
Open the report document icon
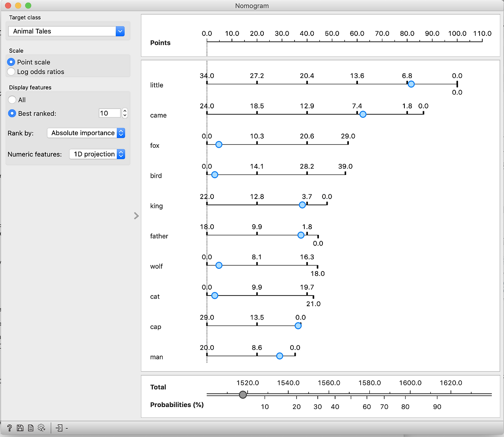(31, 428)
